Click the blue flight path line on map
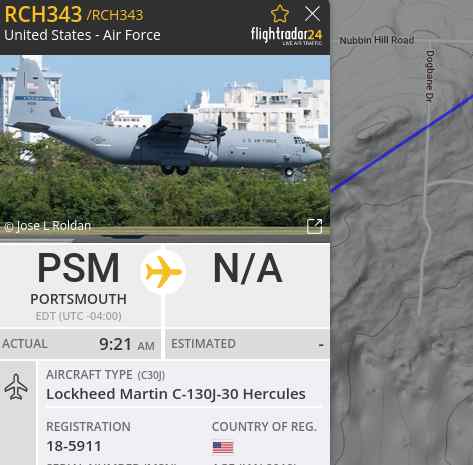This screenshot has height=465, width=473. 402,144
